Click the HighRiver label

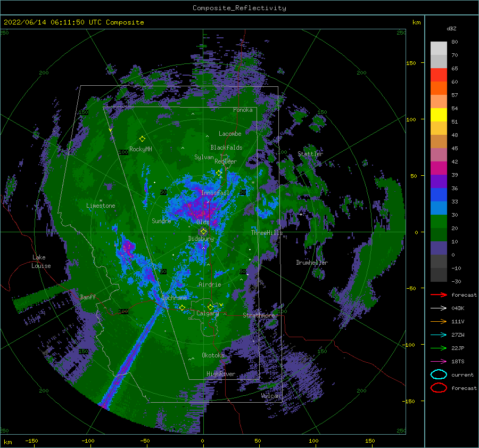tap(221, 374)
